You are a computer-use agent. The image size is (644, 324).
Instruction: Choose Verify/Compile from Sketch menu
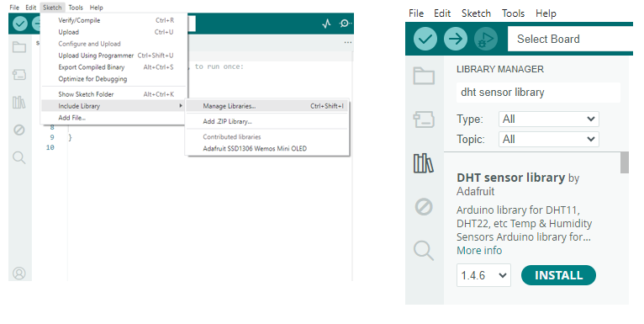(x=113, y=20)
